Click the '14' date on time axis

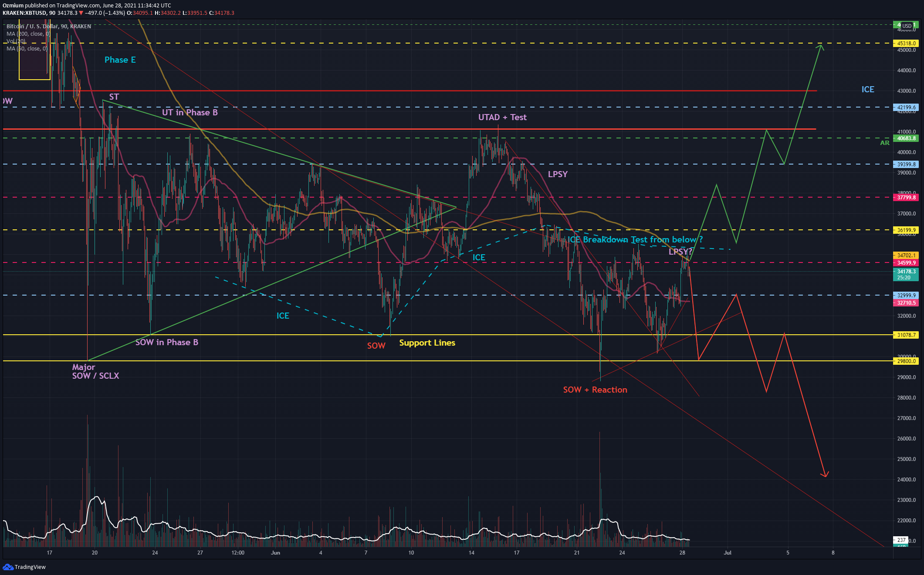(x=471, y=552)
